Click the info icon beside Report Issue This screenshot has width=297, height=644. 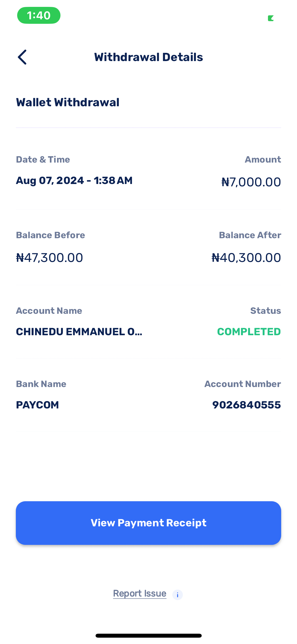click(177, 595)
